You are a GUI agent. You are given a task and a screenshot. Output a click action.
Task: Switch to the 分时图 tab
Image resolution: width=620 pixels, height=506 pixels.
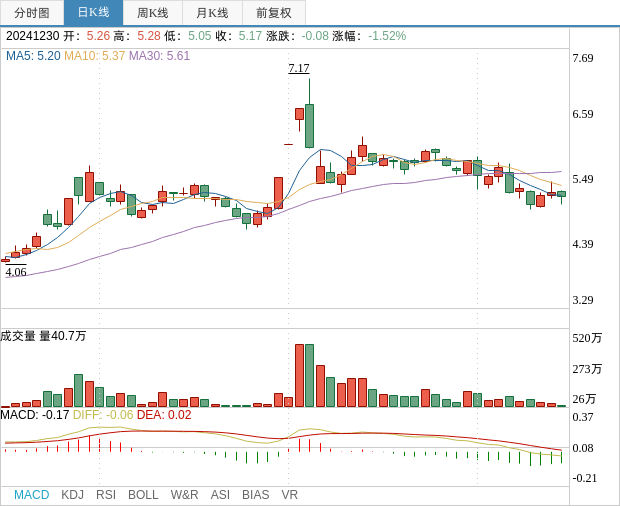[32, 13]
